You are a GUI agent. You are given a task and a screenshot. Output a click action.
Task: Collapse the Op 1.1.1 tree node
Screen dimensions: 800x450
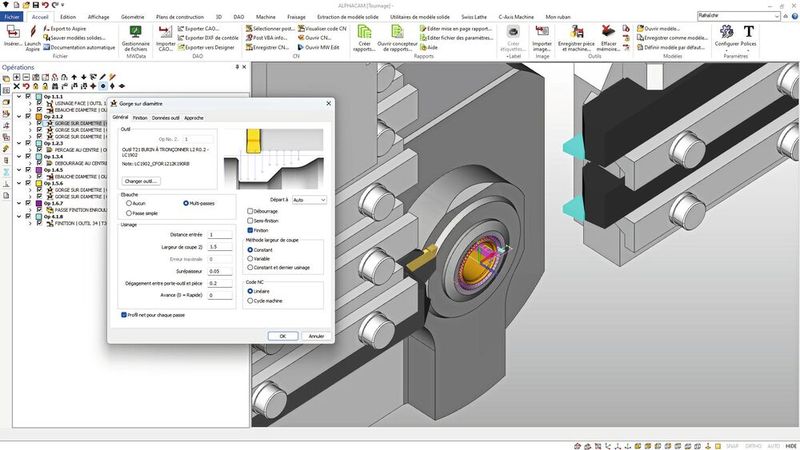tap(19, 96)
